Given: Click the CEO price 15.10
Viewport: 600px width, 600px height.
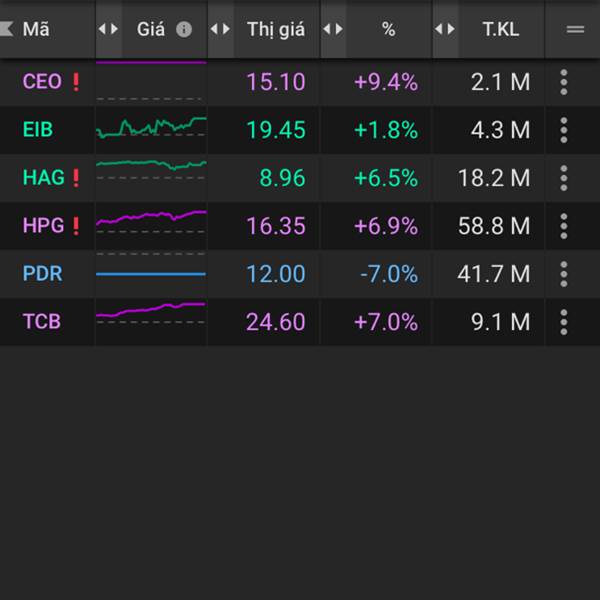Looking at the screenshot, I should pyautogui.click(x=276, y=82).
